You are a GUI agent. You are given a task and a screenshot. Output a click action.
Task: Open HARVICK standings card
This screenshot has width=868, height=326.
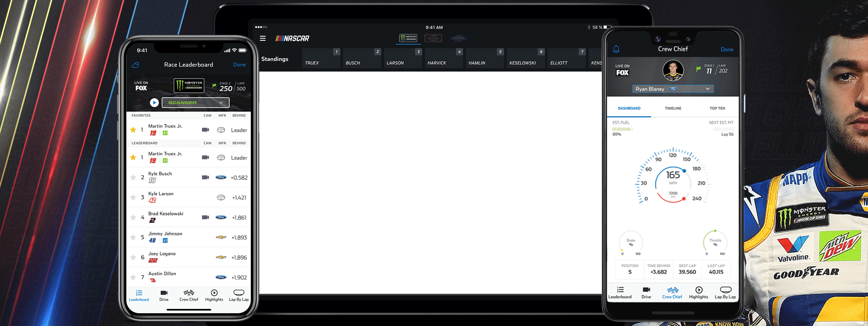pyautogui.click(x=444, y=58)
